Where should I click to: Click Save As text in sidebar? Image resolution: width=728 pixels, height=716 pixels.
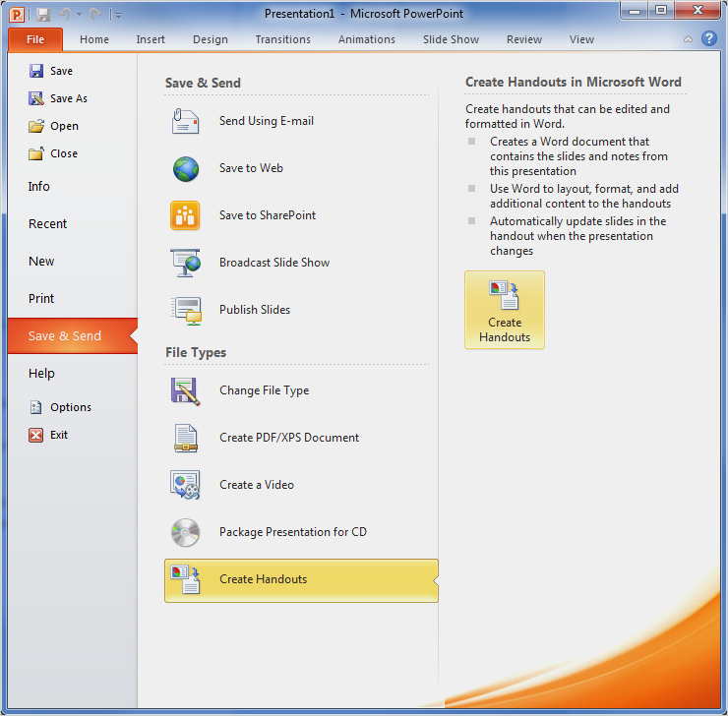pos(69,98)
